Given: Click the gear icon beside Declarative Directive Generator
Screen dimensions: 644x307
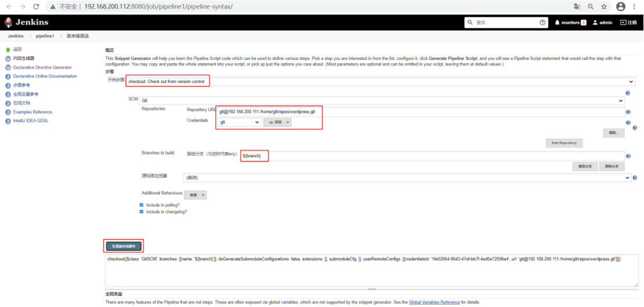Looking at the screenshot, I should click(8, 67).
